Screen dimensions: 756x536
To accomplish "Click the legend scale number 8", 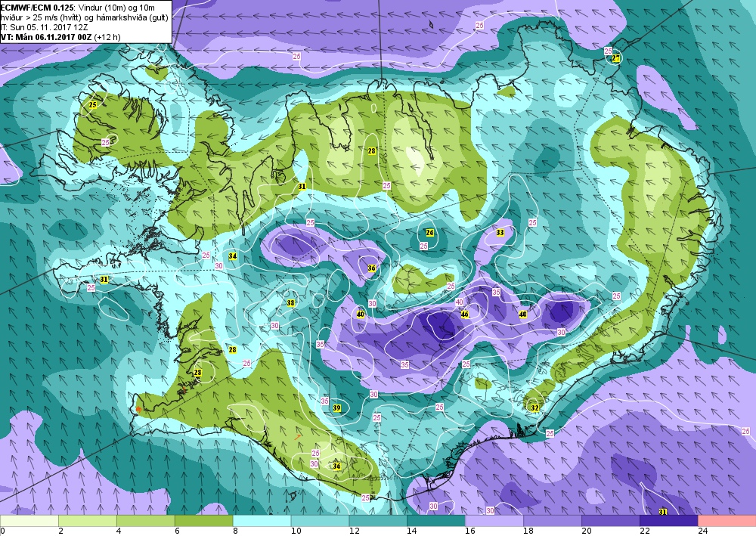I will [236, 531].
